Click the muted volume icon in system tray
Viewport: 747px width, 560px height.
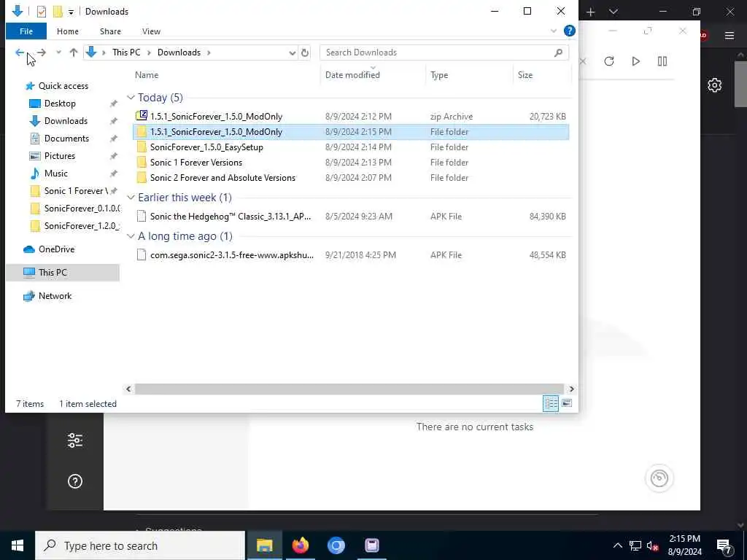pos(653,546)
